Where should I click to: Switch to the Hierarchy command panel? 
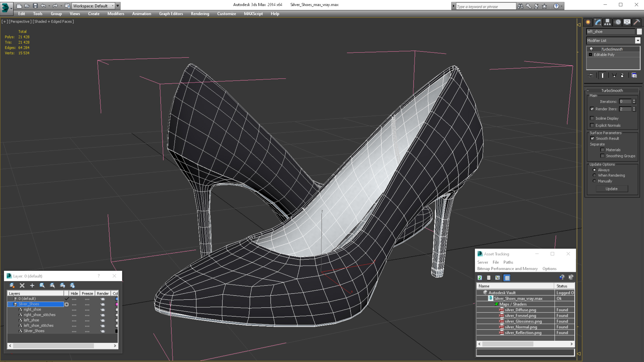[x=608, y=22]
